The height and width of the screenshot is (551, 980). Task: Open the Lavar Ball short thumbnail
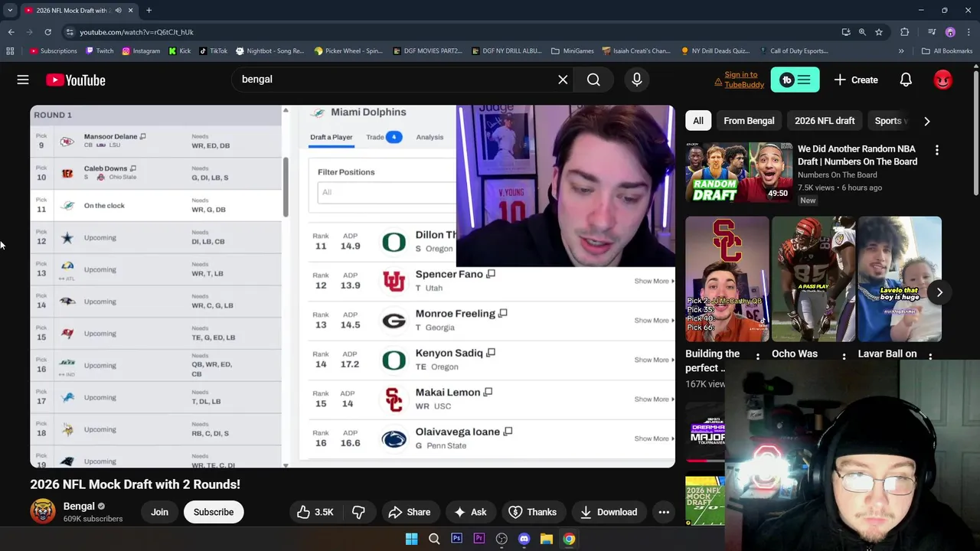(x=900, y=279)
